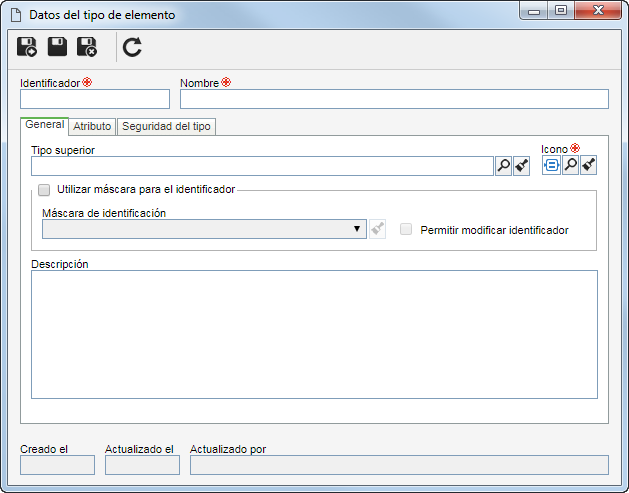This screenshot has width=629, height=493.
Task: Click the Actualizado el field
Action: click(142, 465)
